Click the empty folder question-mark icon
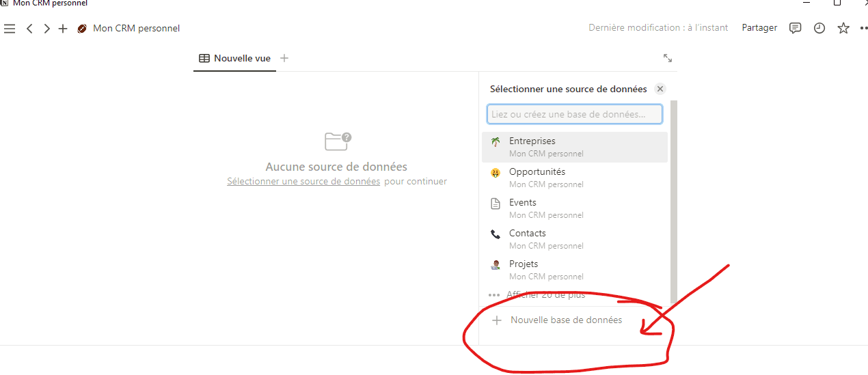The height and width of the screenshot is (375, 868). (338, 141)
